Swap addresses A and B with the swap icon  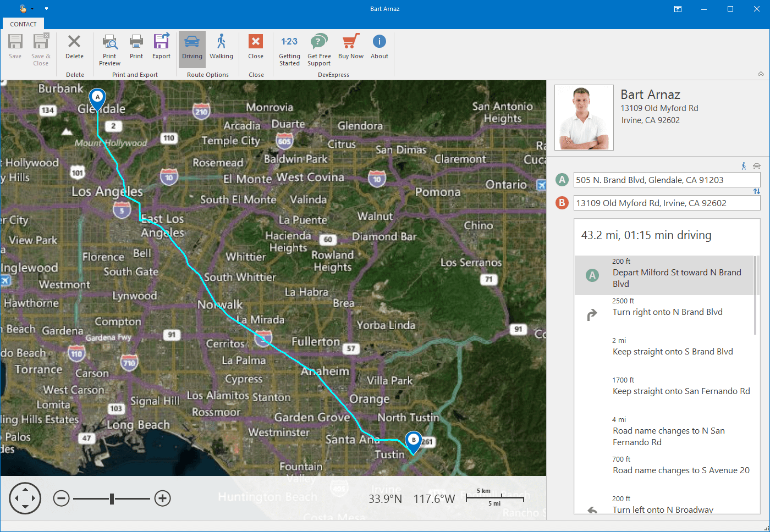[x=757, y=191]
